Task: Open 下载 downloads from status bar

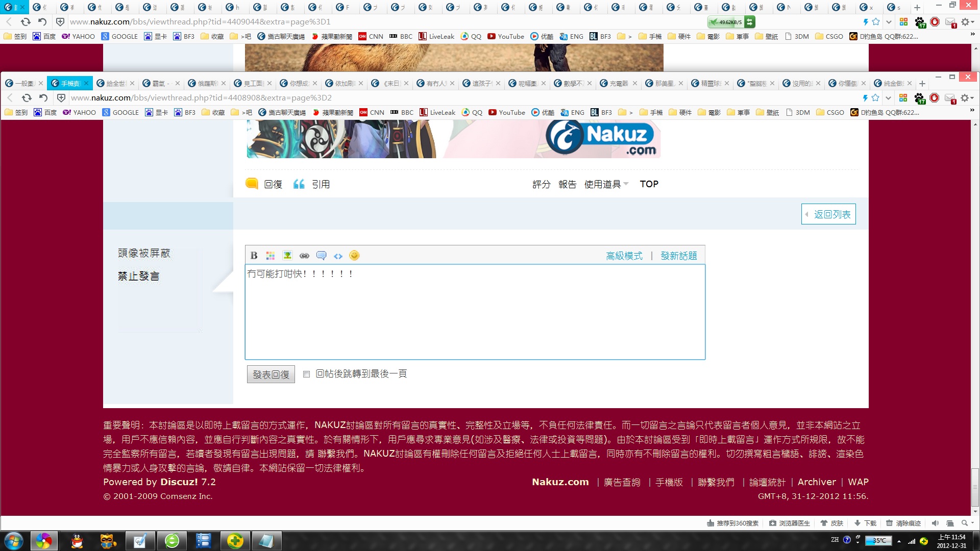Action: [865, 523]
